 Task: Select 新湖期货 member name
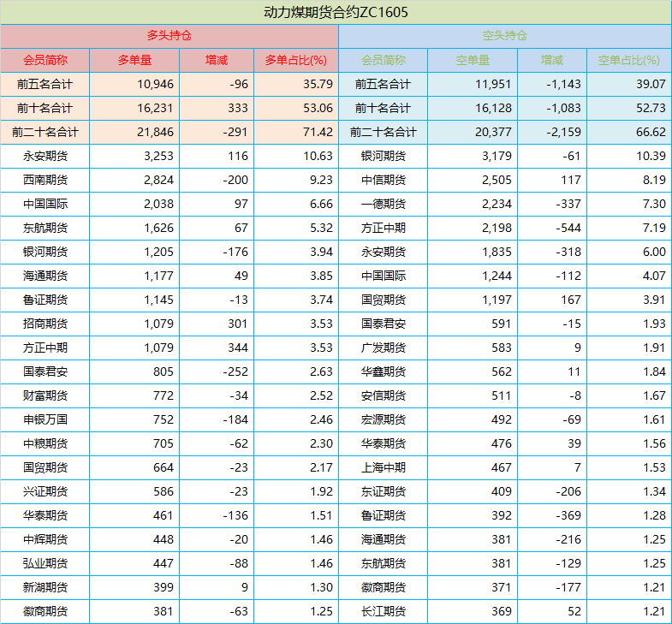coord(45,587)
